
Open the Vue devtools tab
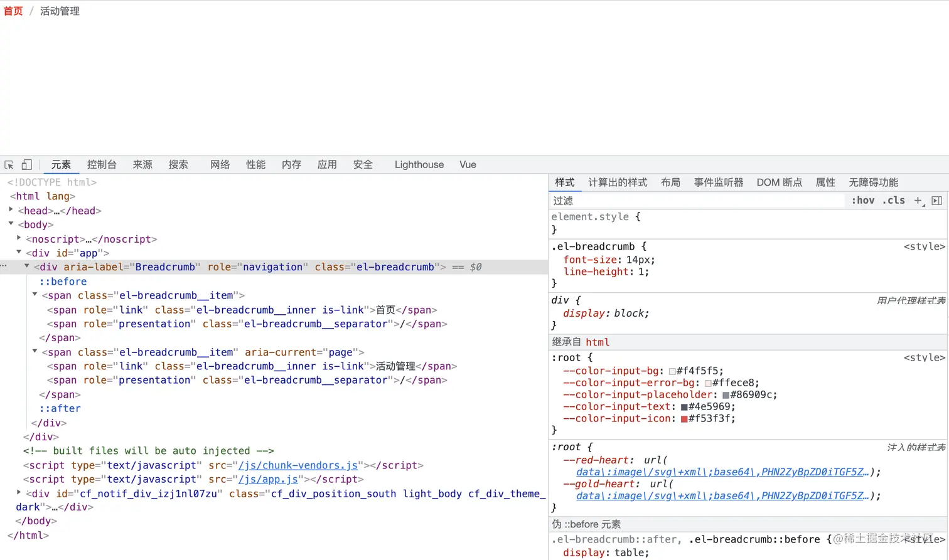(x=468, y=165)
